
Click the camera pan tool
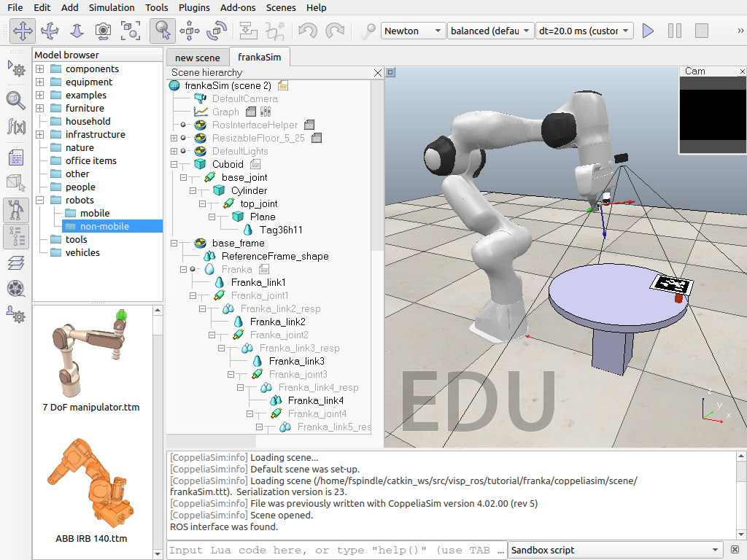coord(23,31)
